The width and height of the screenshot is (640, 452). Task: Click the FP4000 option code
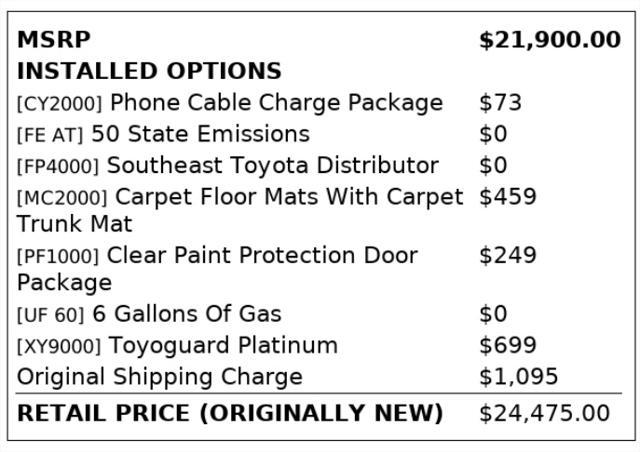[58, 167]
